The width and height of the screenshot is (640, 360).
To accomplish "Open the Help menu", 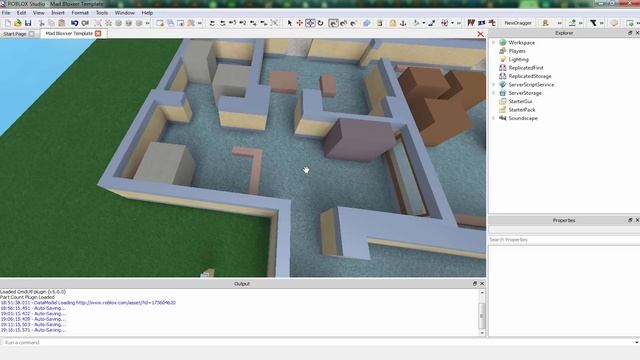I will (x=147, y=13).
